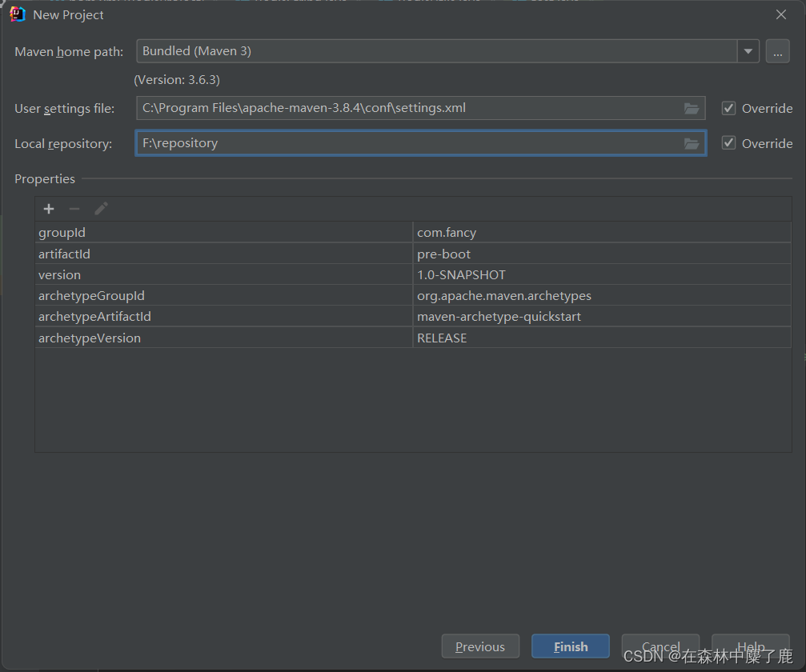Select the org.apache.maven.archetypes value cell
The image size is (806, 672).
602,295
